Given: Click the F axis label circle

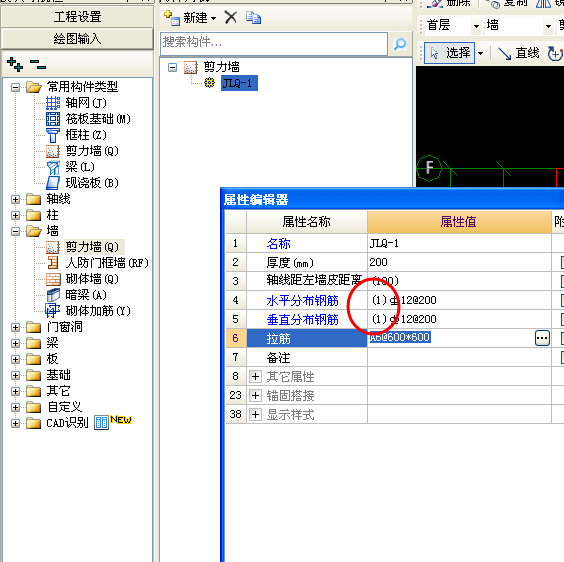Looking at the screenshot, I should (429, 168).
